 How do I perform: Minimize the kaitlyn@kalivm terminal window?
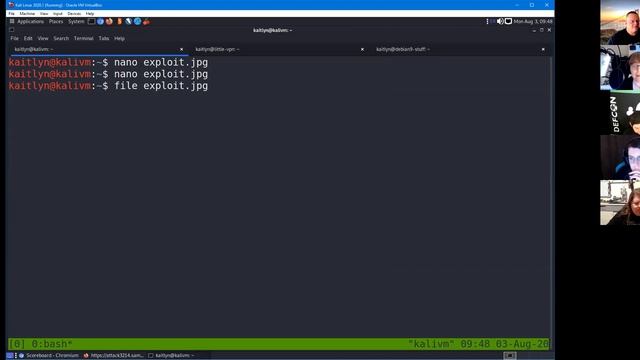[534, 30]
